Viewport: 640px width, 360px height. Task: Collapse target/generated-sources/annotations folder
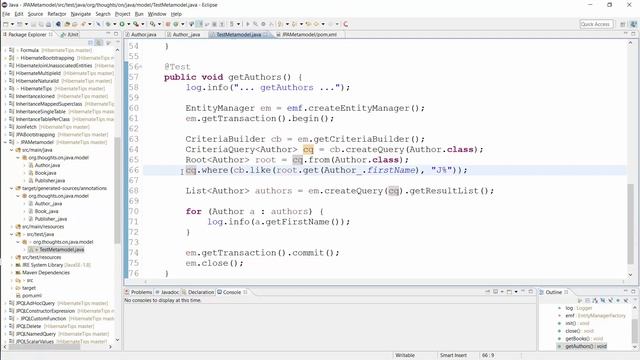click(12, 188)
